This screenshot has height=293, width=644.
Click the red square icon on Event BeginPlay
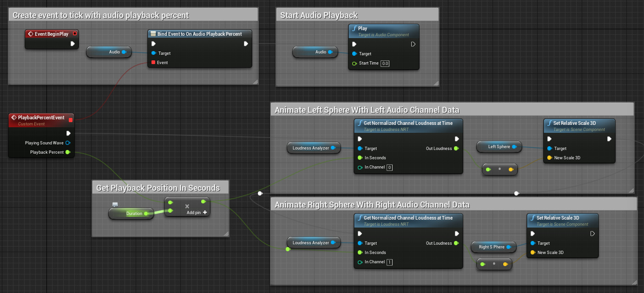[75, 33]
